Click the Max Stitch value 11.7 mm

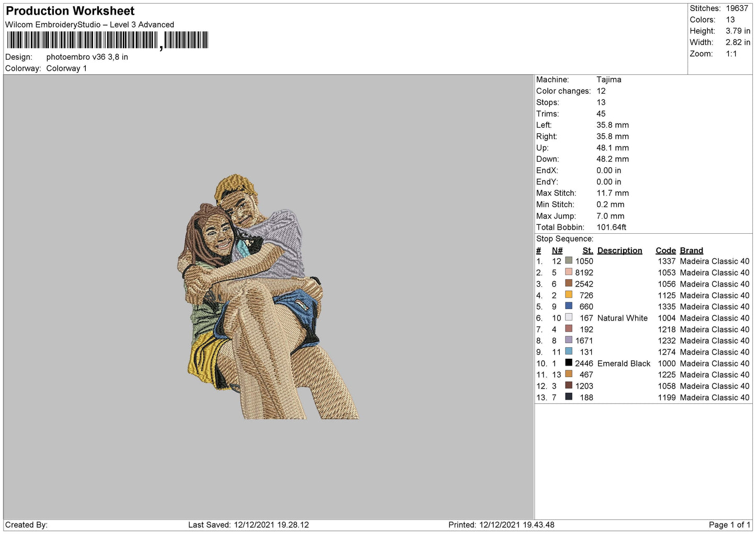[613, 193]
